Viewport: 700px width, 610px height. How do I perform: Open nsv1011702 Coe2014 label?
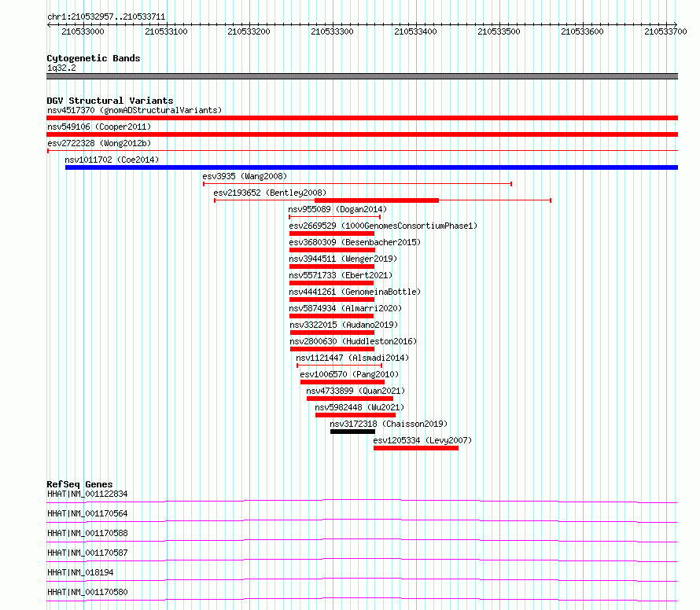click(x=112, y=160)
